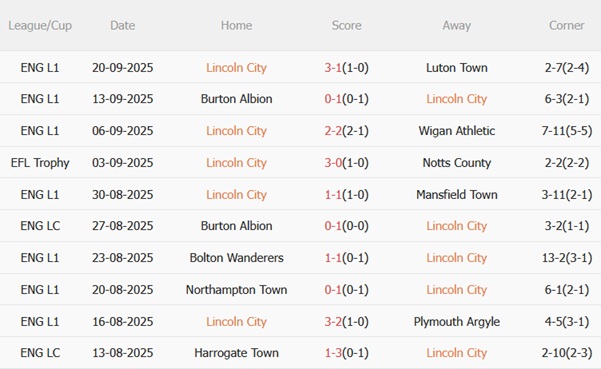Screen dimensions: 601x369
Task: Click the Score column header
Action: (x=346, y=26)
